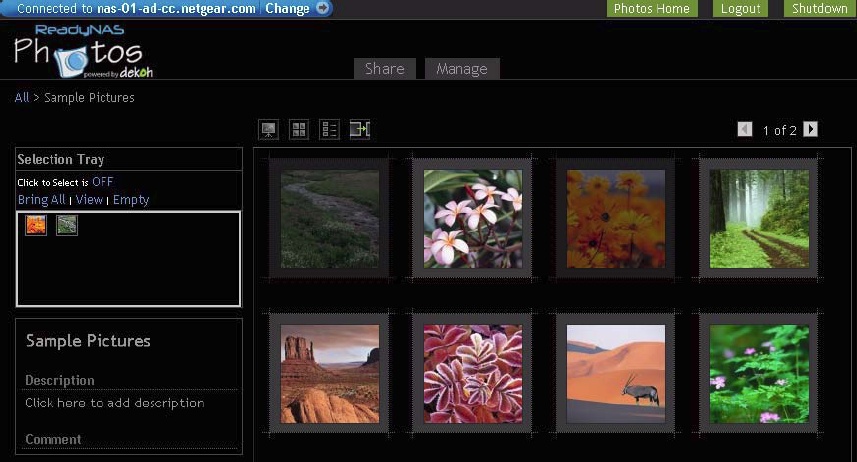Click the arrow icon beside Change
The image size is (857, 462).
322,8
